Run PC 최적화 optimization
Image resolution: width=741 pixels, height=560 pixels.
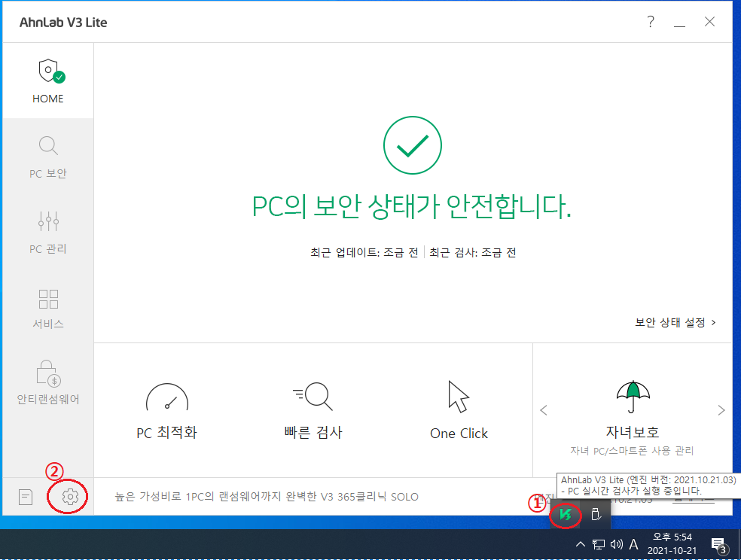[166, 410]
